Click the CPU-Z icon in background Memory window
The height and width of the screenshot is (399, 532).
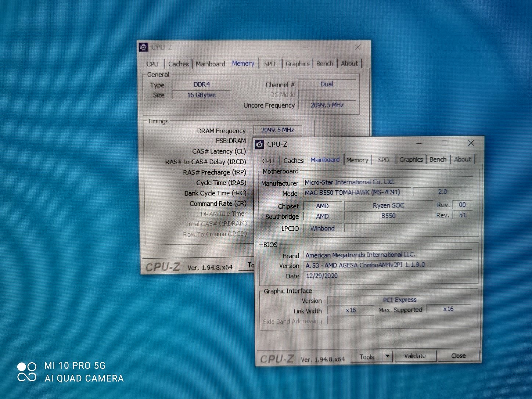point(144,47)
